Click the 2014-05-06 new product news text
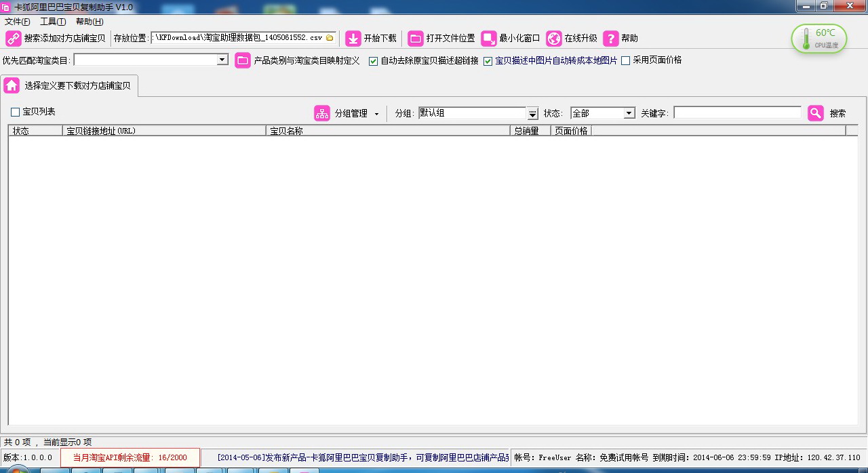 point(363,457)
